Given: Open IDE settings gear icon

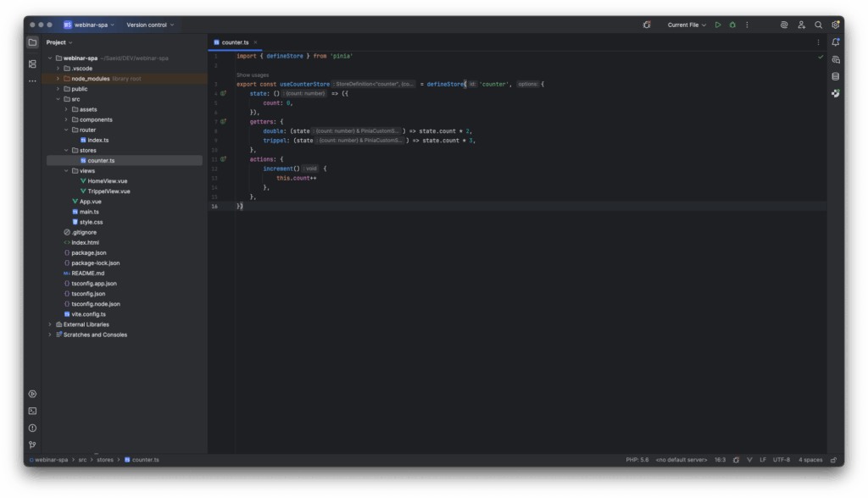Looking at the screenshot, I should 836,25.
